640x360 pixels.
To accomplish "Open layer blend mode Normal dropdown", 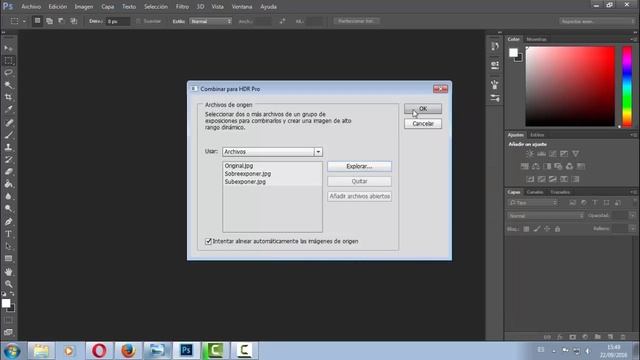I will 546,216.
